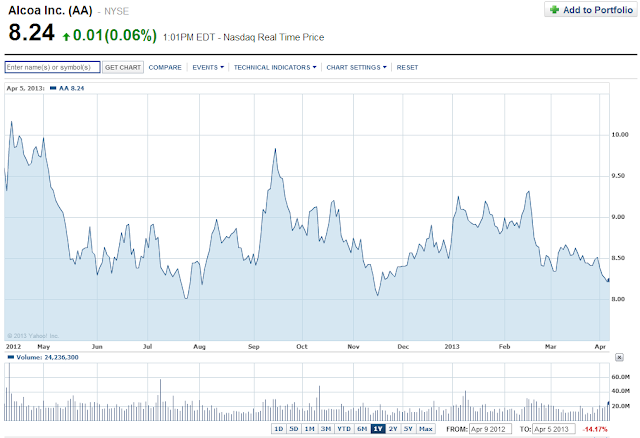Expand the Technical Indicators dropdown
The image size is (640, 438).
click(x=275, y=67)
